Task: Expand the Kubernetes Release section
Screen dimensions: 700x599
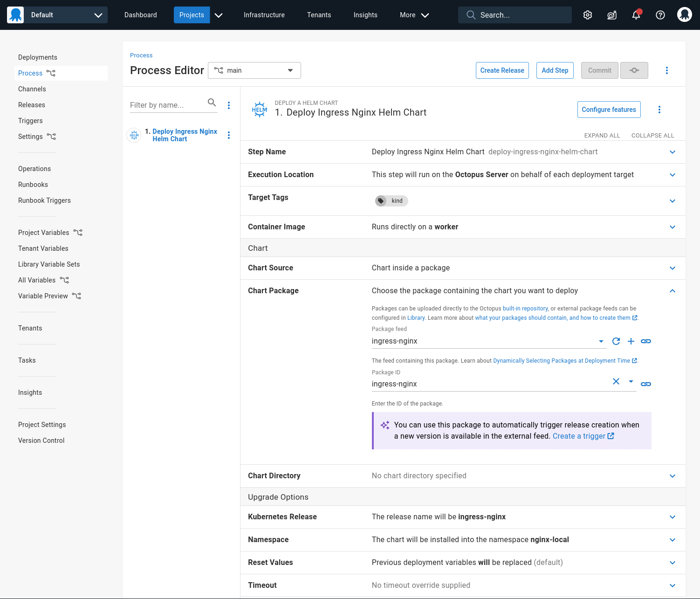Action: click(673, 517)
